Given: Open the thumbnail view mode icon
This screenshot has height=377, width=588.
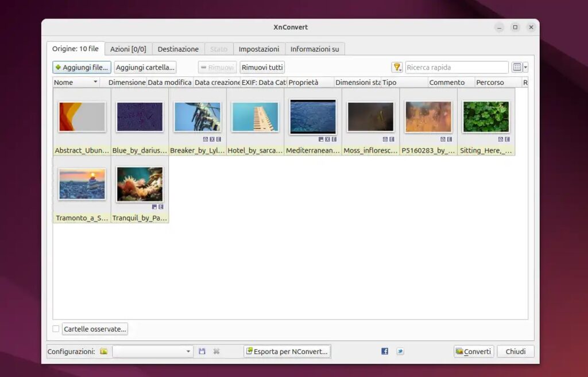Looking at the screenshot, I should (517, 67).
